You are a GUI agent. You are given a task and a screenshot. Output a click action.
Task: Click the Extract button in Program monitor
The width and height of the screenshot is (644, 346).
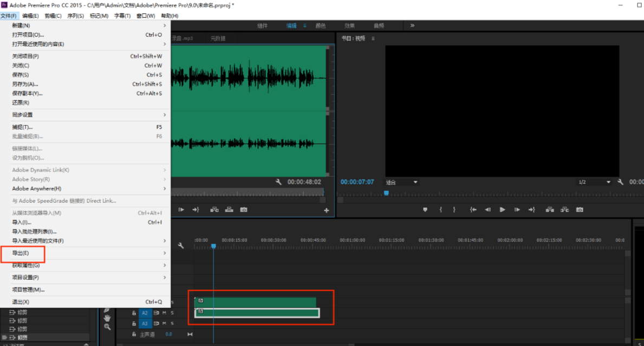[565, 210]
